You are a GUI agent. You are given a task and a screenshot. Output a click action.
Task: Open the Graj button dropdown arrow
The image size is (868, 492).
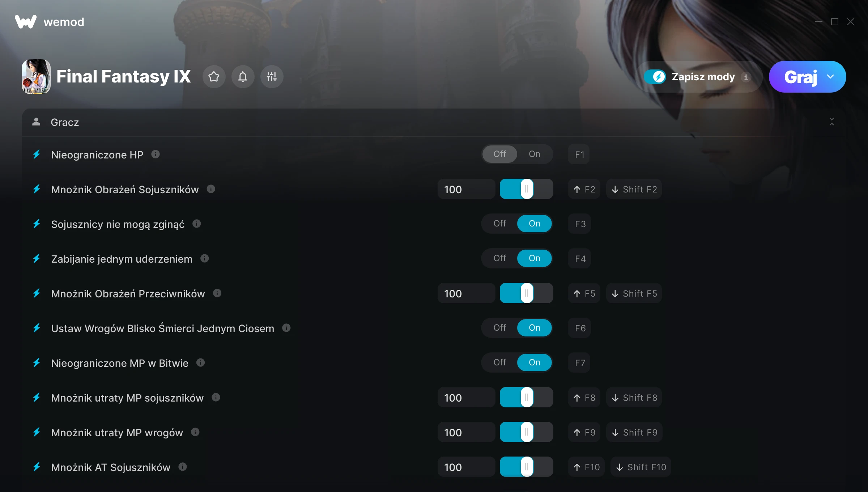tap(830, 77)
